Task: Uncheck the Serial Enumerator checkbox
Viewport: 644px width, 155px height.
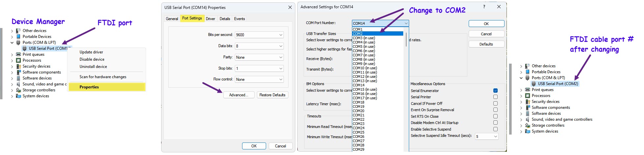Action: click(495, 91)
